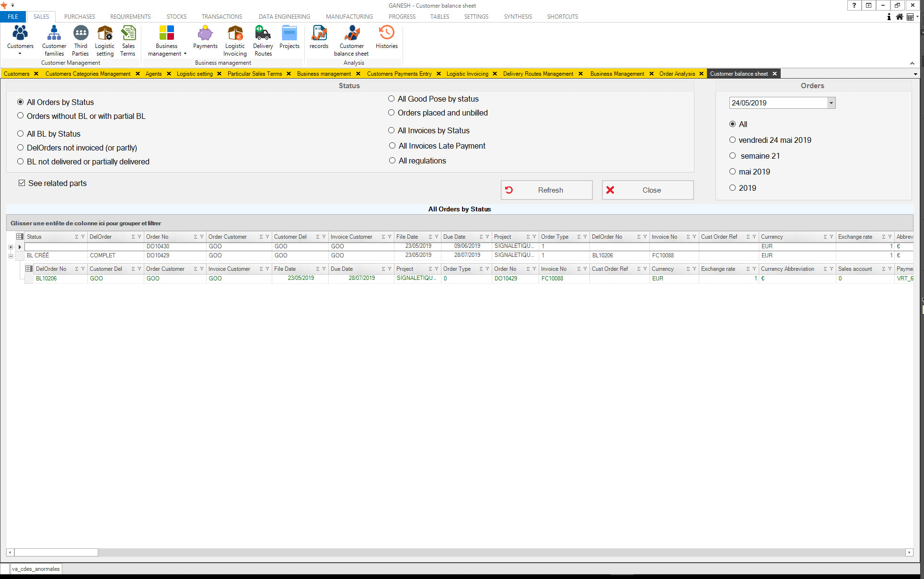Screen dimensions: 924x579
Task: Switch to the Order Analysis tab
Action: pyautogui.click(x=677, y=74)
